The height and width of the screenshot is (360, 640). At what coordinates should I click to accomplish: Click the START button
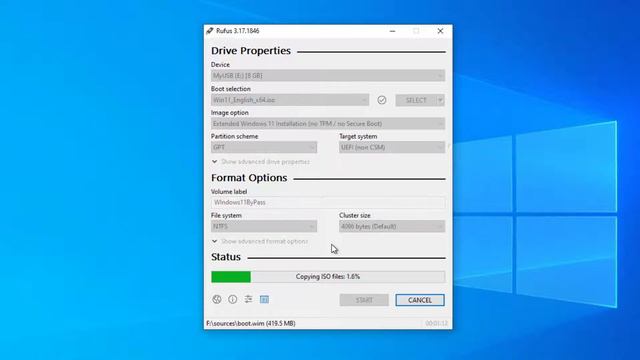(364, 300)
